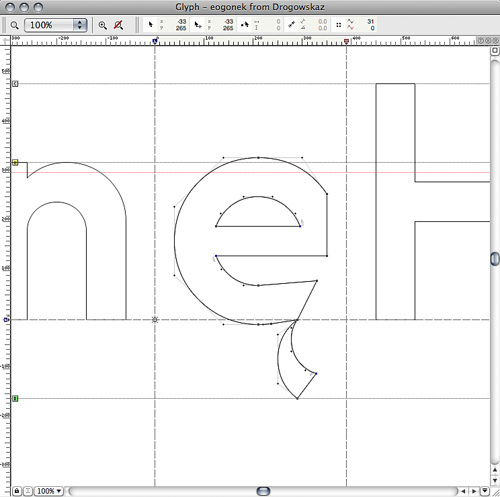Image resolution: width=500 pixels, height=497 pixels.
Task: Click the arrow cursor position indicator icon
Action: (x=150, y=24)
